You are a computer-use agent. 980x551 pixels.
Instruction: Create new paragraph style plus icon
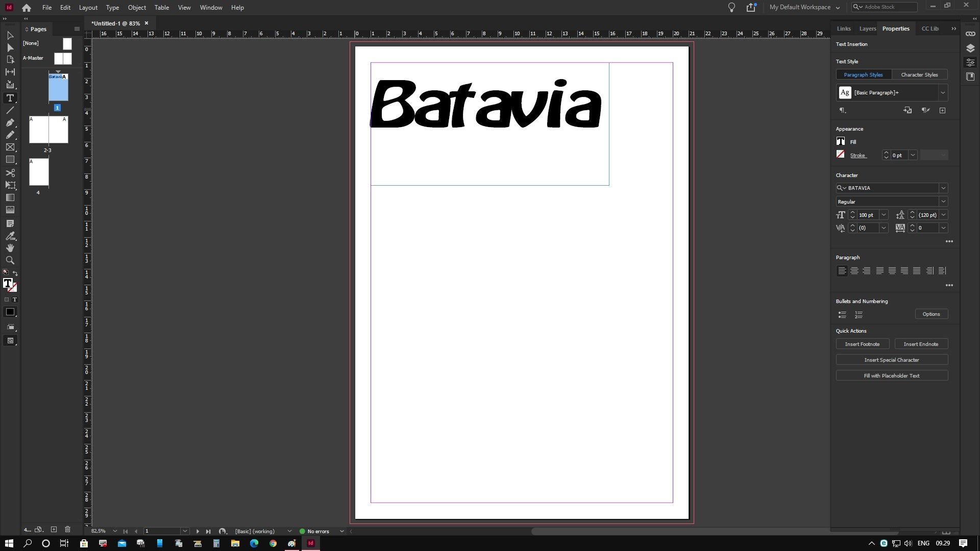point(942,110)
